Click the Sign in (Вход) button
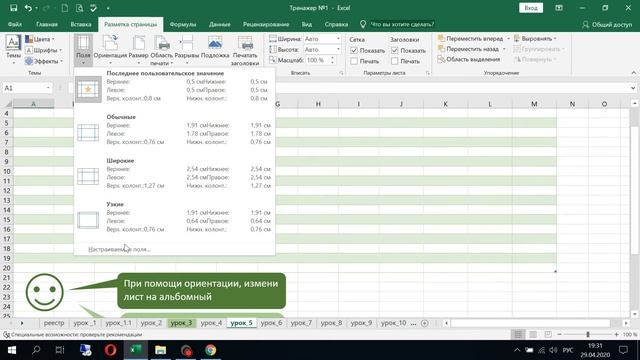 pos(531,8)
